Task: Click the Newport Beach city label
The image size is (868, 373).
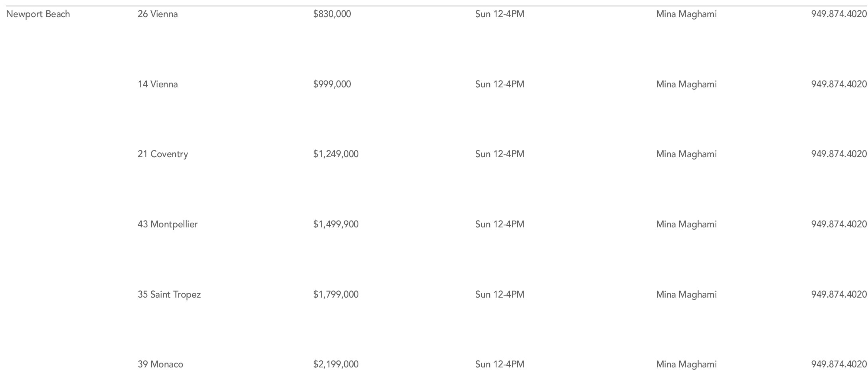Action: (x=38, y=14)
